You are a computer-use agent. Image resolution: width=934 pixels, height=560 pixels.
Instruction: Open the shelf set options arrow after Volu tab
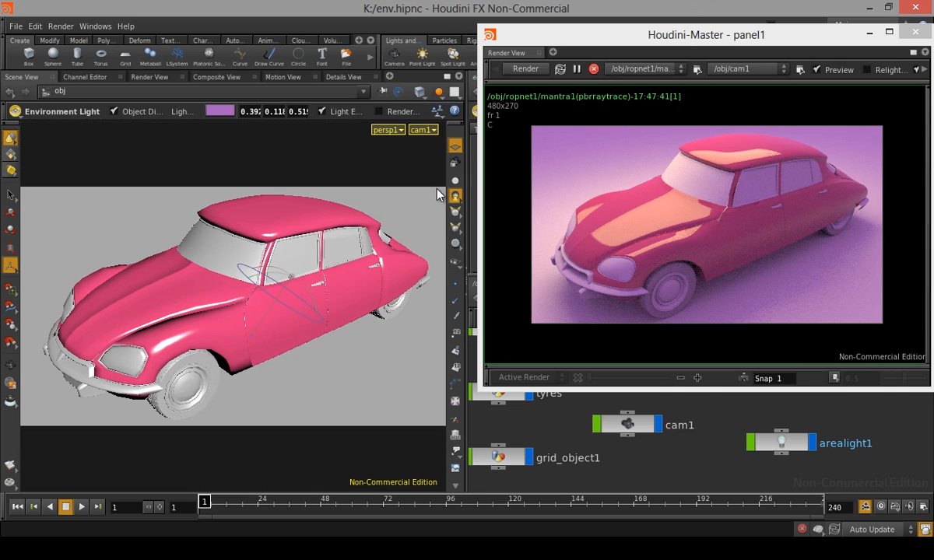369,40
